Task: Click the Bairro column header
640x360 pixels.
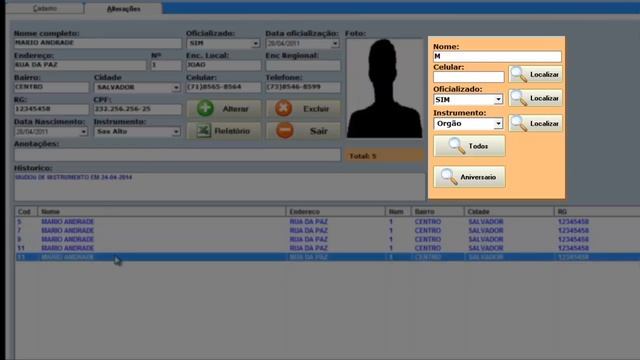Action: 438,211
